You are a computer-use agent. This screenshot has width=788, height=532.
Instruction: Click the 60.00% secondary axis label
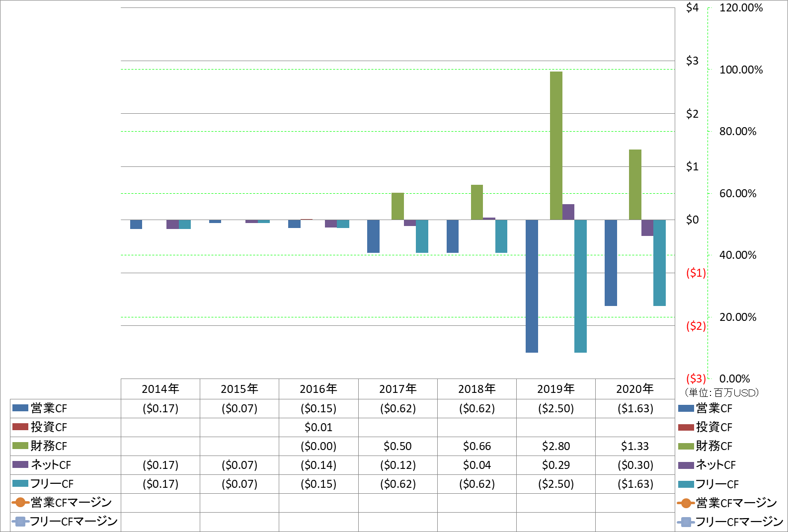[x=738, y=193]
